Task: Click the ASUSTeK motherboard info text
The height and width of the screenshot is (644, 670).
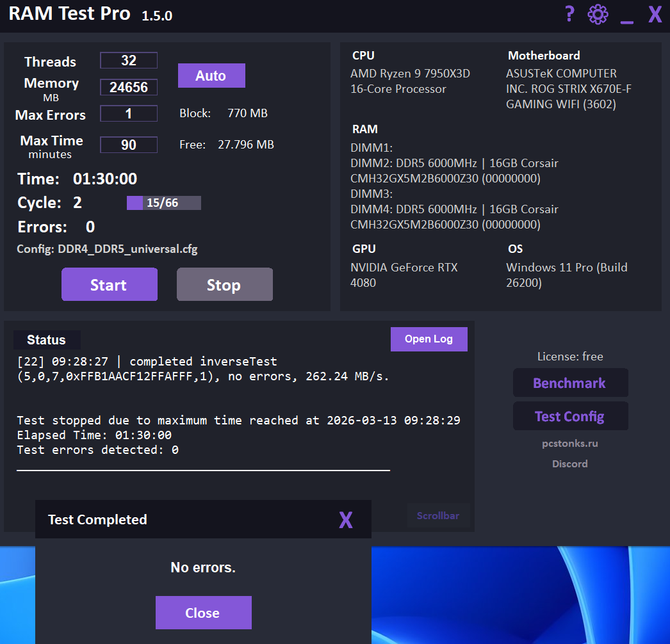Action: 568,89
